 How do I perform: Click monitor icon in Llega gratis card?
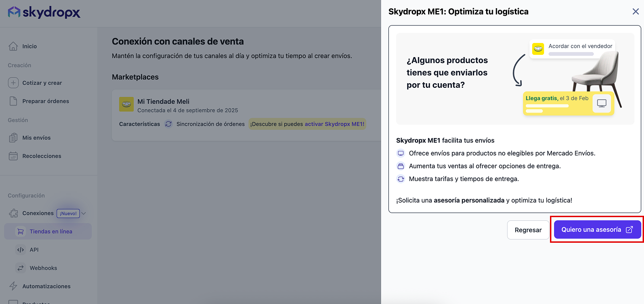602,103
